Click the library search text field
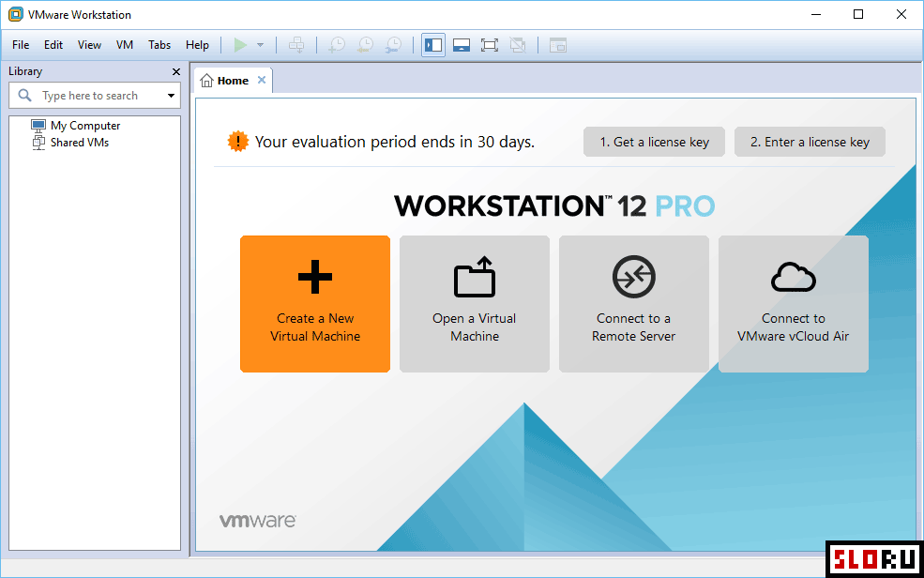The height and width of the screenshot is (578, 924). point(95,96)
